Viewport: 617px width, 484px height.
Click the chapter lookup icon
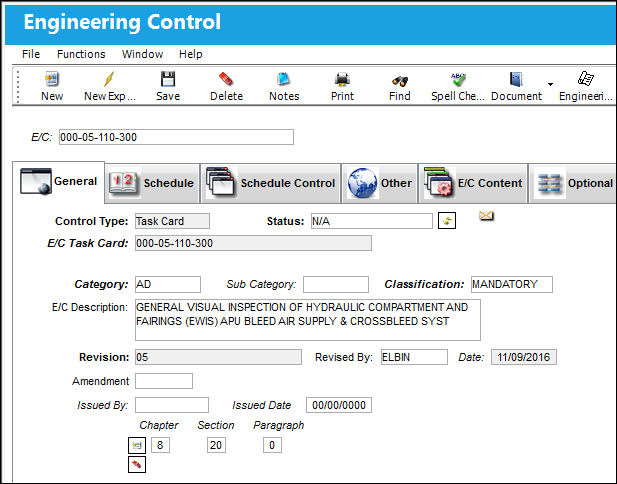click(137, 445)
